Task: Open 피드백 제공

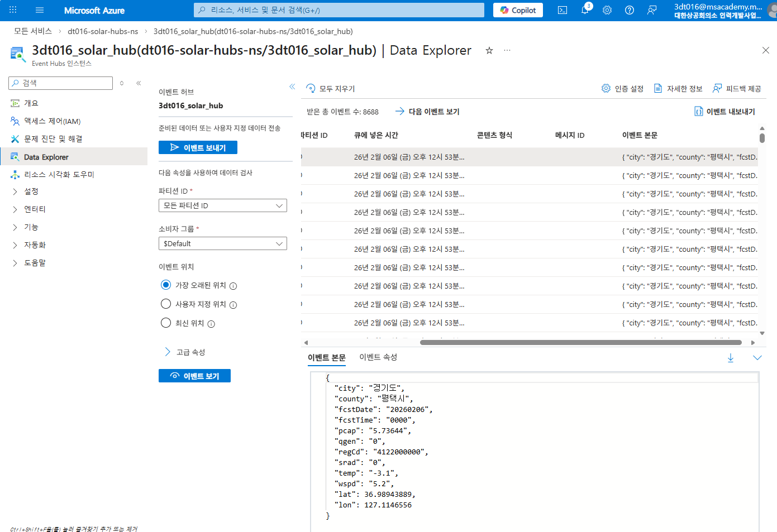Action: pyautogui.click(x=737, y=89)
